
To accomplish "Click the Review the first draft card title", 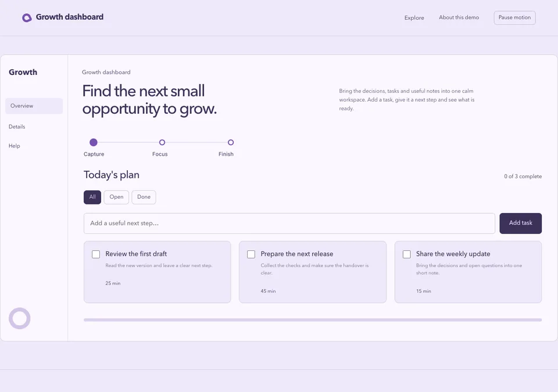I will (136, 254).
